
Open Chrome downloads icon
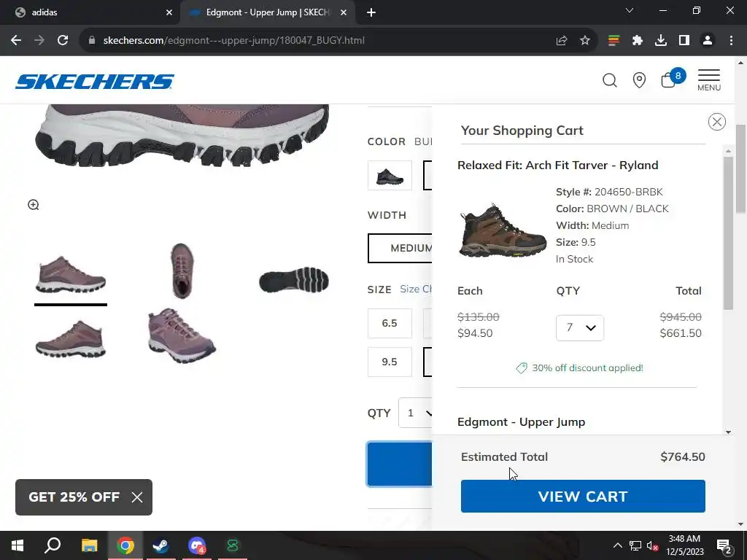(660, 41)
